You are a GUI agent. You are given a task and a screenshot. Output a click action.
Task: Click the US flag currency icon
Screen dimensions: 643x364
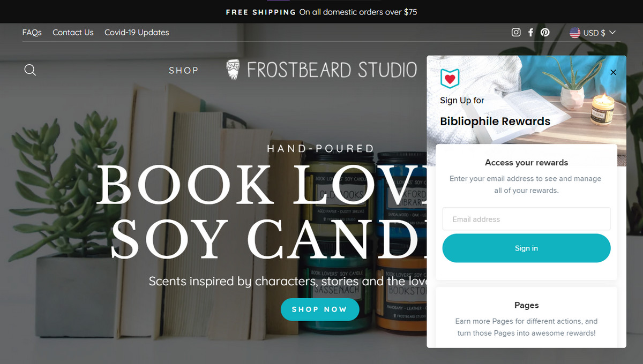tap(575, 33)
